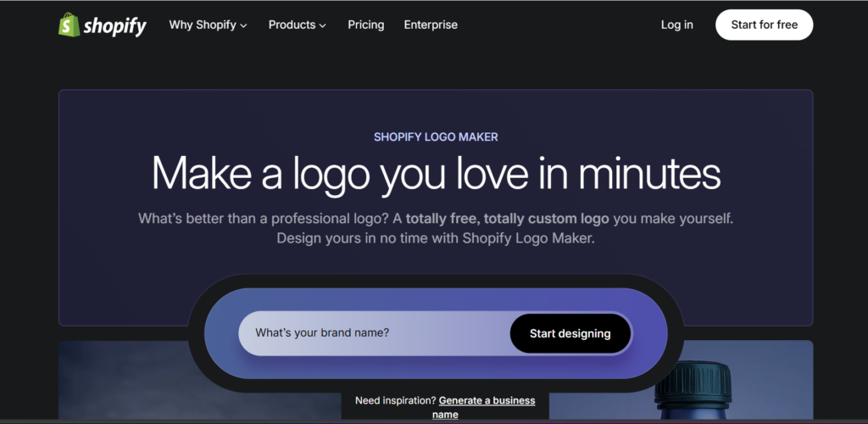The height and width of the screenshot is (424, 868).
Task: Click the SHOPIFY LOGO MAKER label
Action: (436, 137)
